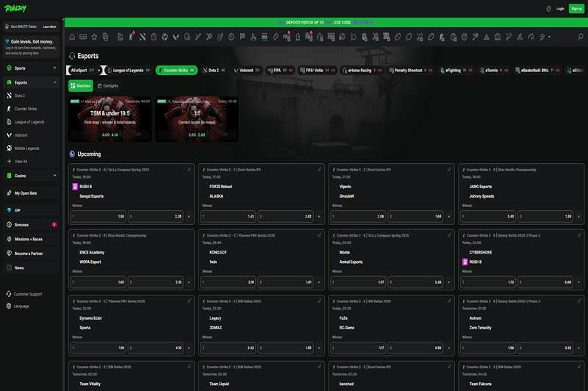588x391 pixels.
Task: Expand more markets for FaZe vs BC.Game
Action: click(x=449, y=348)
